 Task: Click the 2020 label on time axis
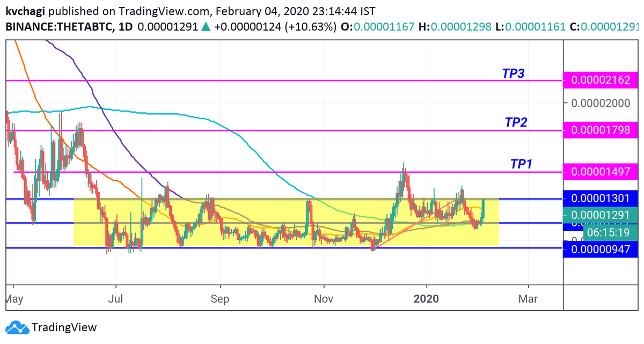(427, 298)
